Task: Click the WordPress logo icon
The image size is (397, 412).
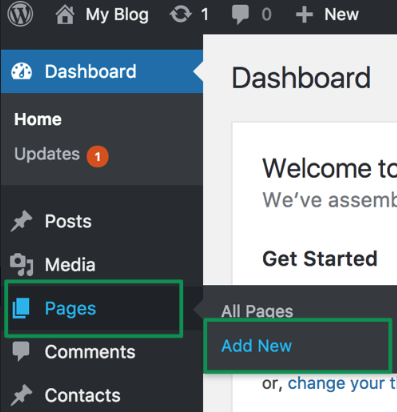Action: coord(20,14)
